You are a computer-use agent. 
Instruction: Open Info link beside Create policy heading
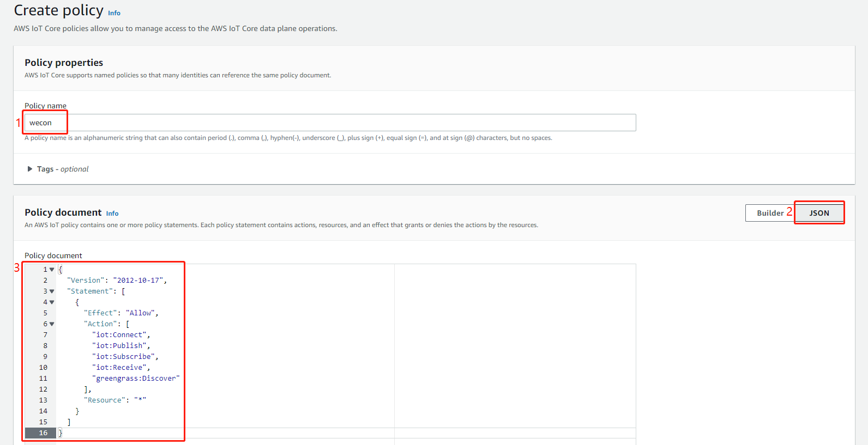click(x=114, y=13)
